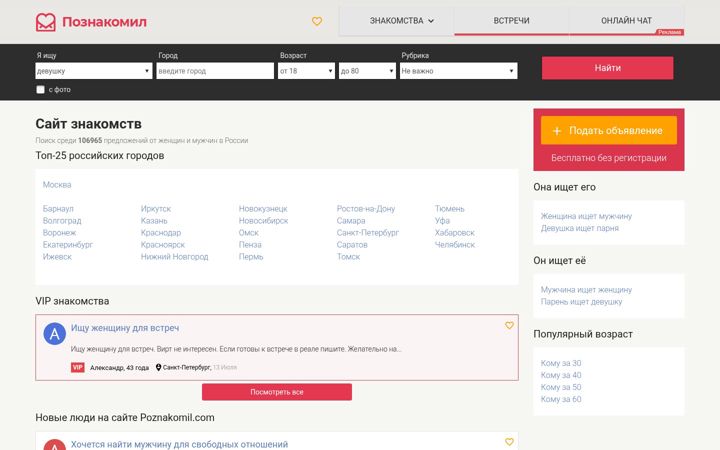
Task: Open 'Парень ищет девушку' link
Action: point(581,302)
